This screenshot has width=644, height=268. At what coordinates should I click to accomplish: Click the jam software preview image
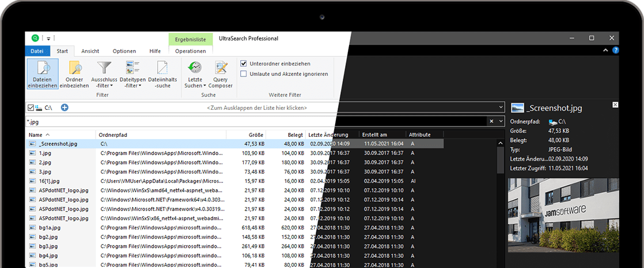[x=563, y=215]
